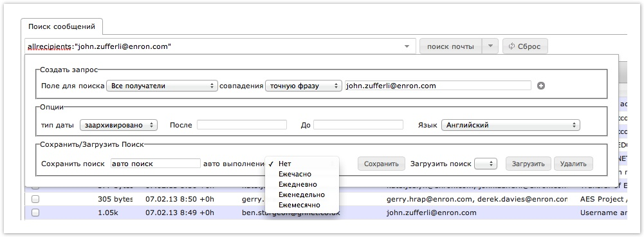The height and width of the screenshot is (237, 644).
Task: Click the 07.02.13 8:49 +0h date cell
Action: click(x=180, y=213)
